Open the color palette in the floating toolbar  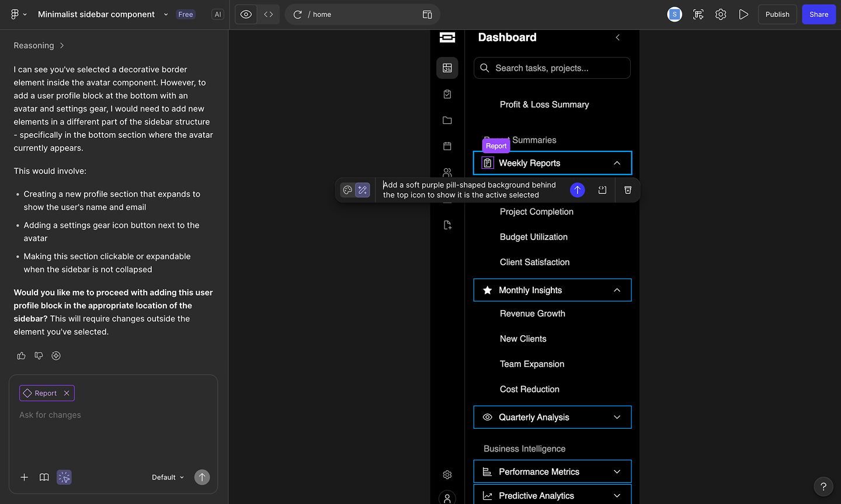click(x=347, y=190)
